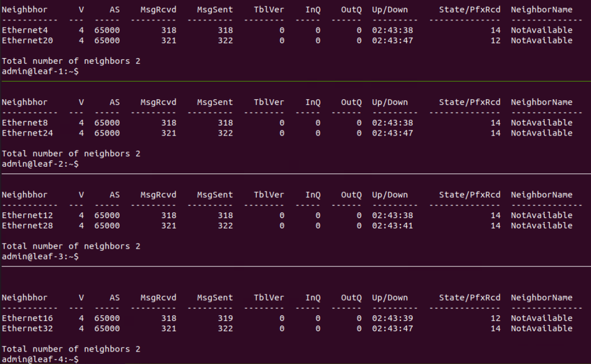The image size is (591, 364).
Task: Click AS value 65000 in Ethernet32 row
Action: pos(107,328)
